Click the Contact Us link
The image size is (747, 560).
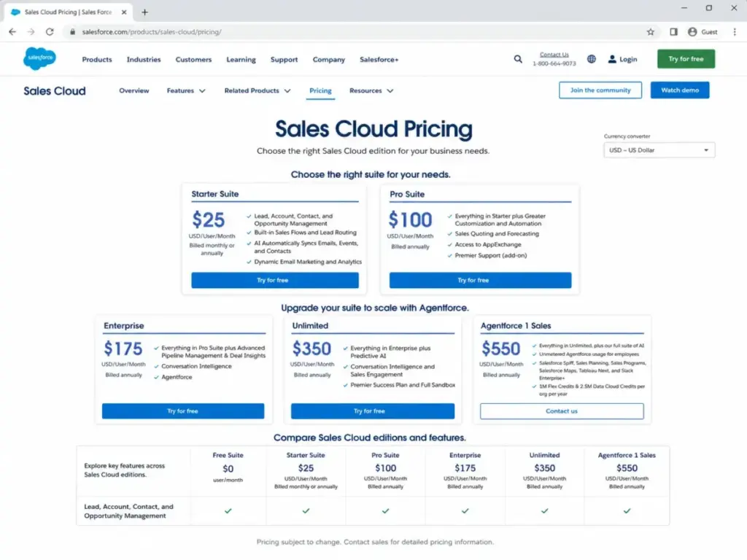click(x=554, y=55)
